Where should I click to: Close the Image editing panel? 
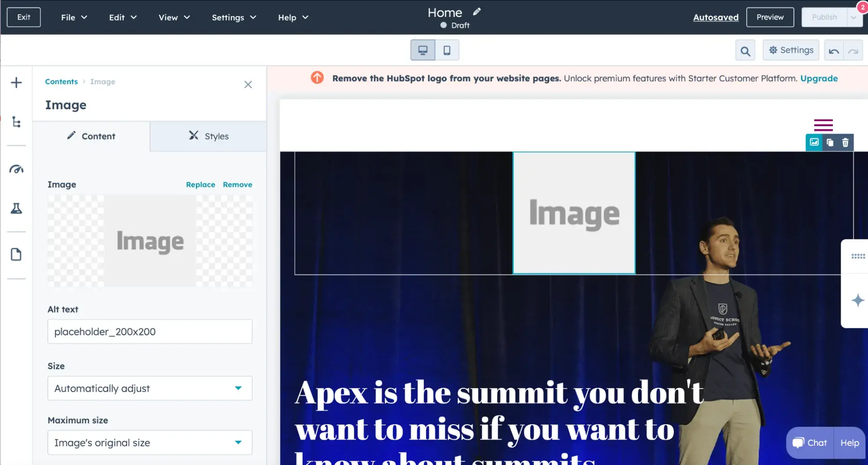(248, 85)
